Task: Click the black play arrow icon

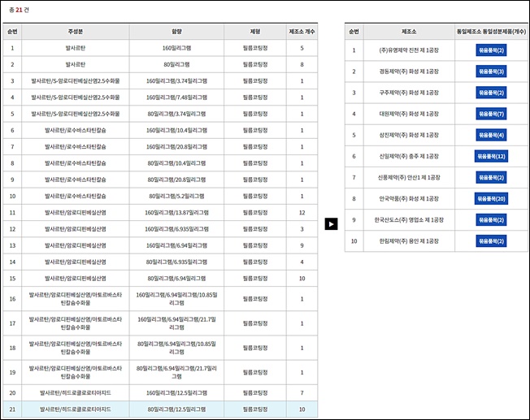Action: [x=331, y=224]
